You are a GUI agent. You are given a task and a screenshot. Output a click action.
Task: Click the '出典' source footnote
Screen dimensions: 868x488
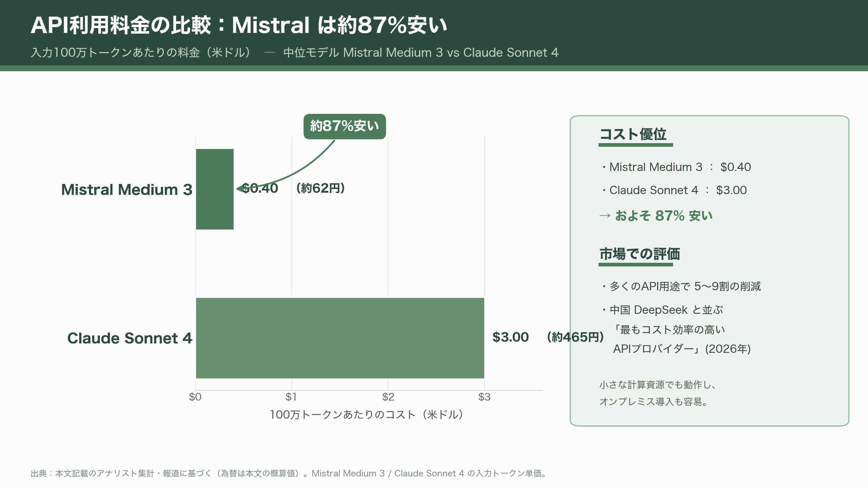(x=289, y=474)
